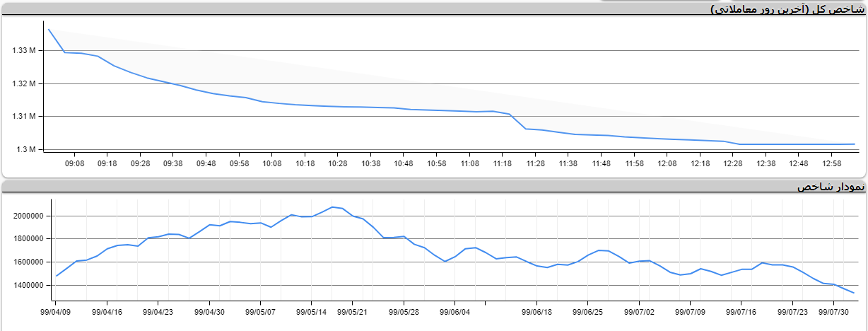Click the 99/04/09 date label
This screenshot has width=868, height=331.
[56, 310]
